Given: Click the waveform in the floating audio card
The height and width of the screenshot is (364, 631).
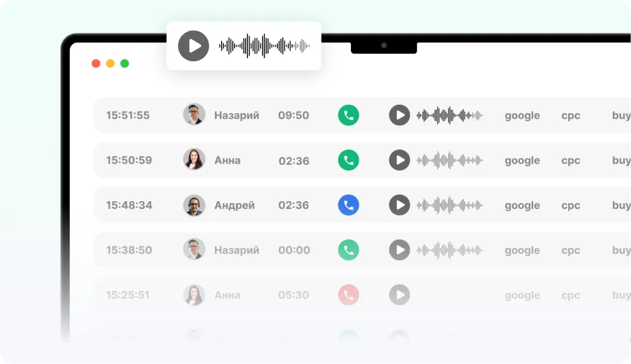Looking at the screenshot, I should click(265, 46).
